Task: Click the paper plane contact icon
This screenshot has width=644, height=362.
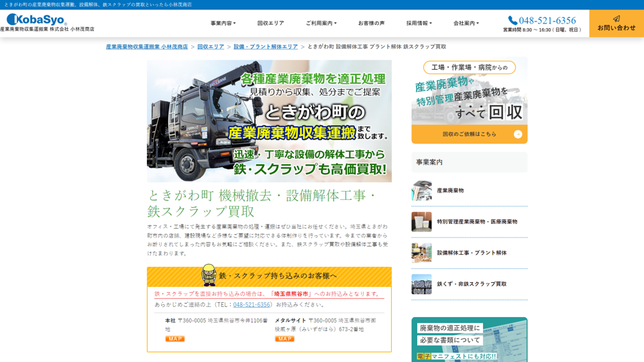Action: [x=616, y=19]
